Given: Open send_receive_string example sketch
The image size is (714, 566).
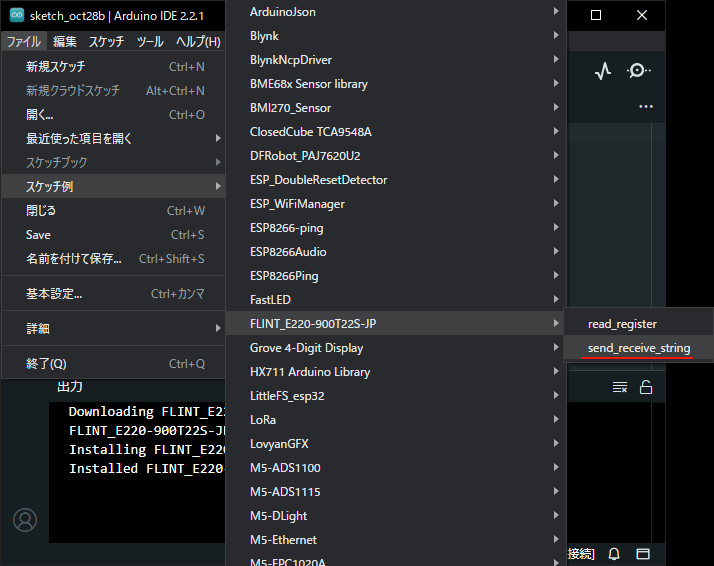Looking at the screenshot, I should pos(638,348).
